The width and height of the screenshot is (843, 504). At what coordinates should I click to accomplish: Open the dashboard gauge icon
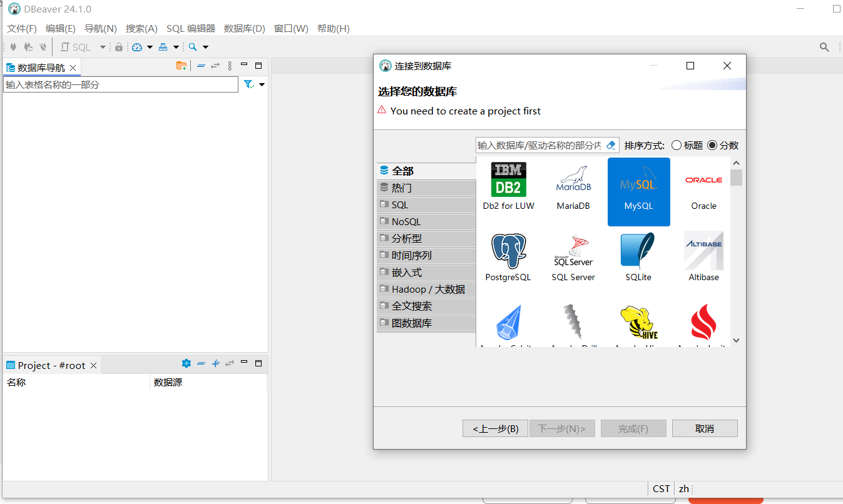pos(137,47)
